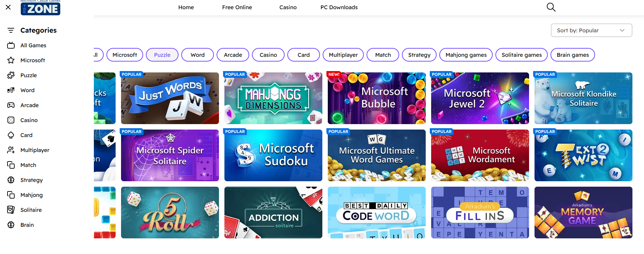This screenshot has width=644, height=254.
Task: Select the Card filter pill
Action: [x=304, y=55]
